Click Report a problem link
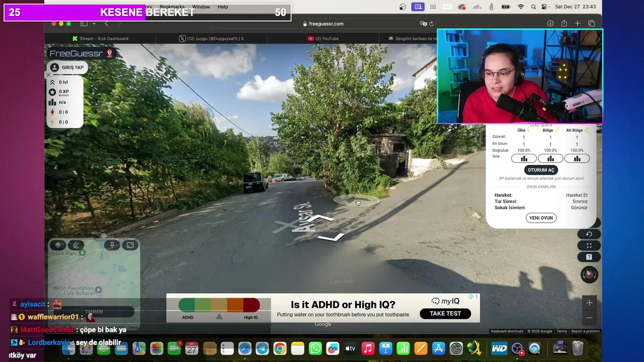The width and height of the screenshot is (644, 362). (x=585, y=331)
